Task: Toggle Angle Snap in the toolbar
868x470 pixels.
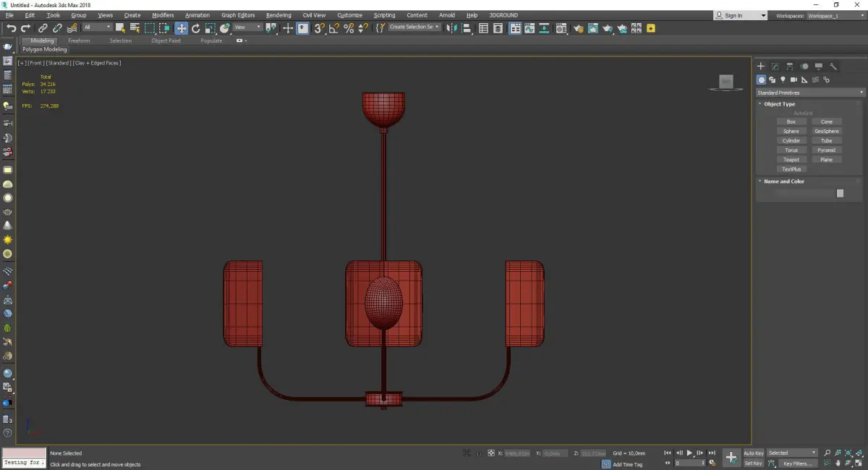Action: pos(333,28)
